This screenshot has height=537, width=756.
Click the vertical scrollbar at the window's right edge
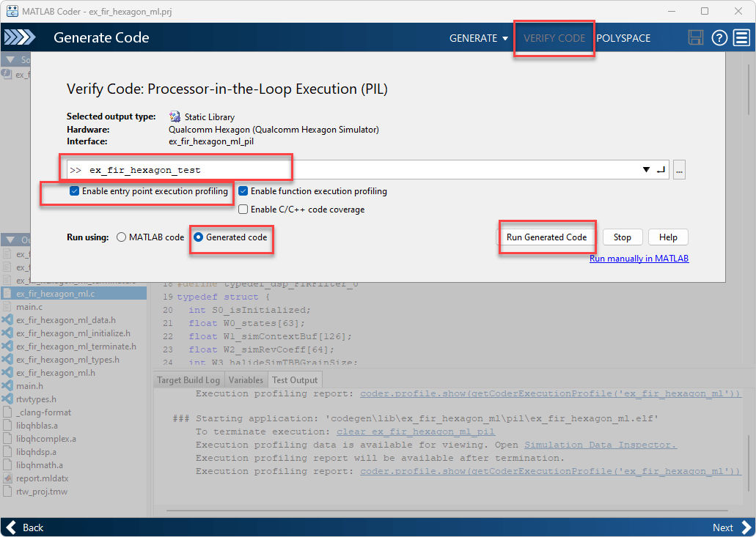click(x=749, y=91)
